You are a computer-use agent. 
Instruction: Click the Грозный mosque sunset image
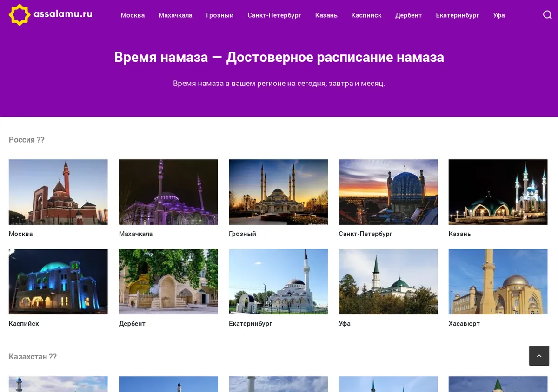278,192
